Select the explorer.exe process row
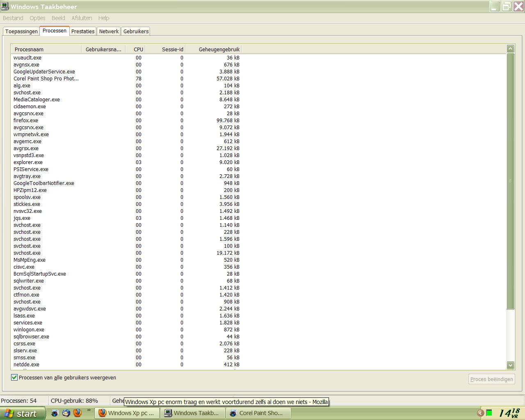The width and height of the screenshot is (525, 420). click(126, 162)
